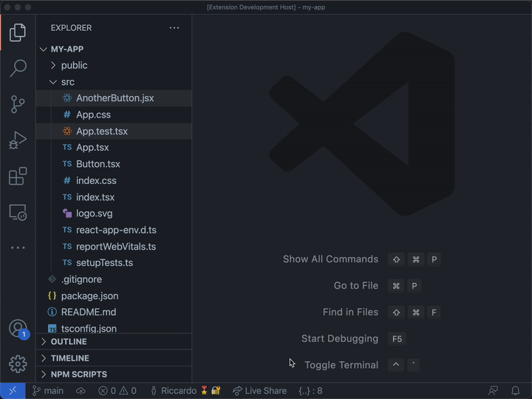
Task: Click the F5 key hint
Action: tap(397, 338)
